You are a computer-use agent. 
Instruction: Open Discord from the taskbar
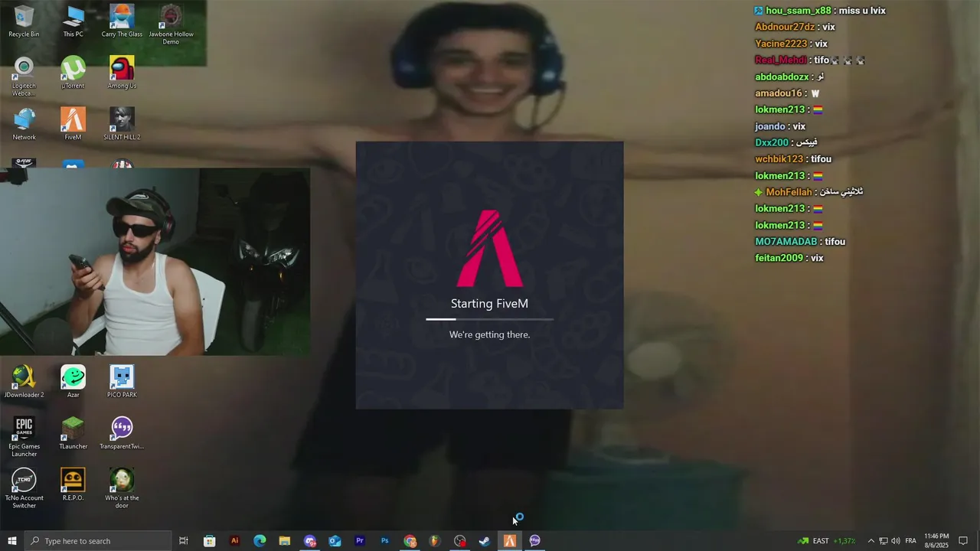[x=309, y=541]
